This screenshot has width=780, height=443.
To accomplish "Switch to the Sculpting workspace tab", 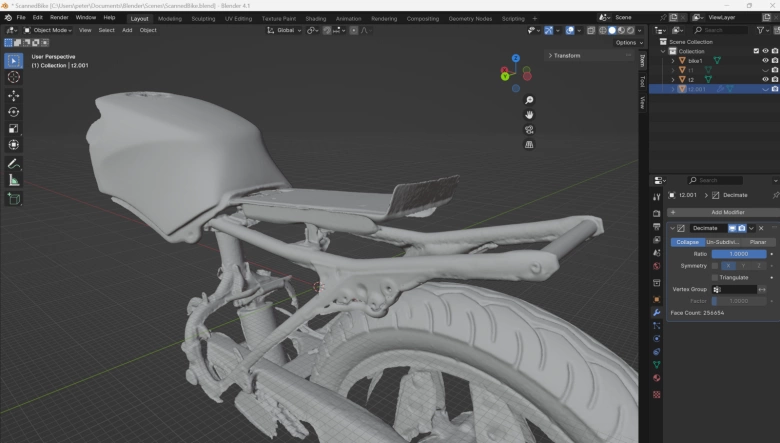I will pos(203,18).
